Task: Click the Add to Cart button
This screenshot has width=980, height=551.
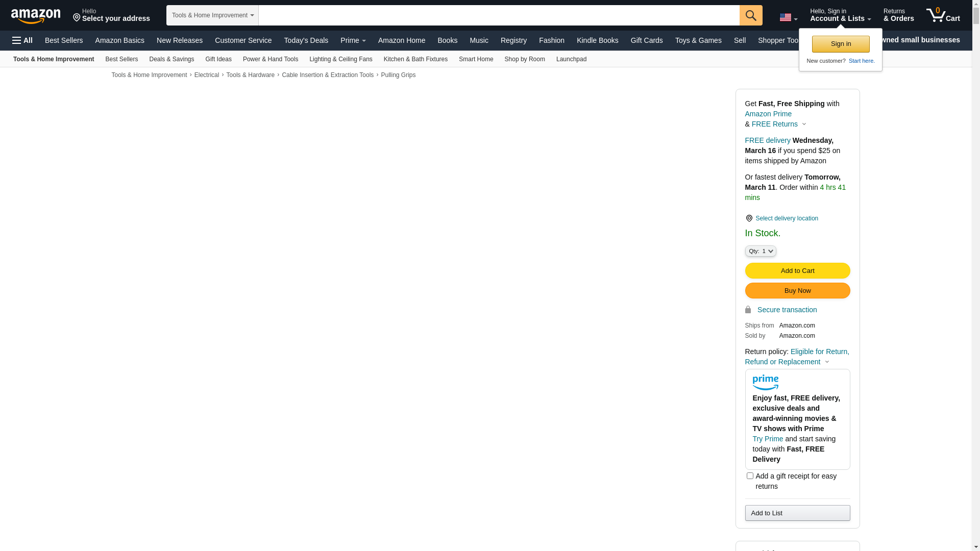Action: click(x=797, y=270)
